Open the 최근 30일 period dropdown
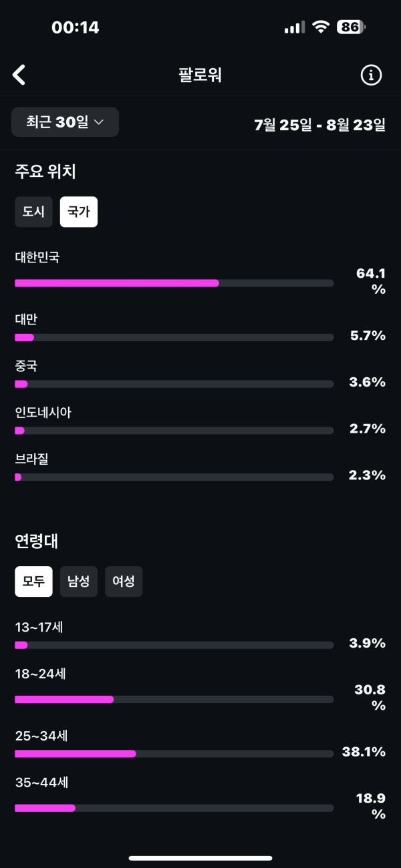This screenshot has width=401, height=868. pos(65,122)
